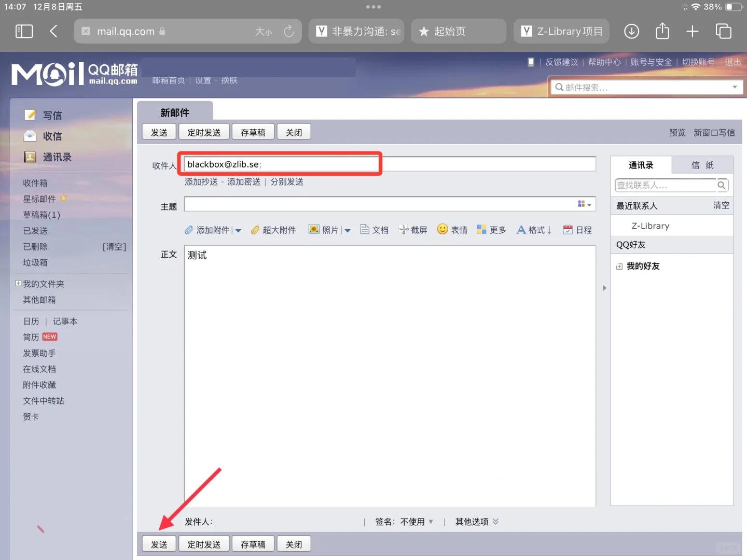Screen dimensions: 747x560
Task: Click the contact search magnifier icon
Action: (x=722, y=185)
